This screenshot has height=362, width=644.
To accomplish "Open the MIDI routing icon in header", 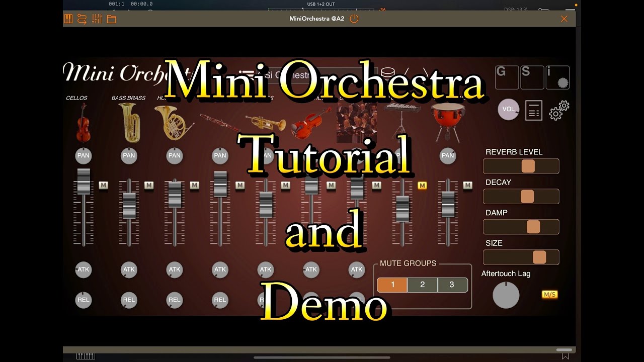I will [x=82, y=19].
